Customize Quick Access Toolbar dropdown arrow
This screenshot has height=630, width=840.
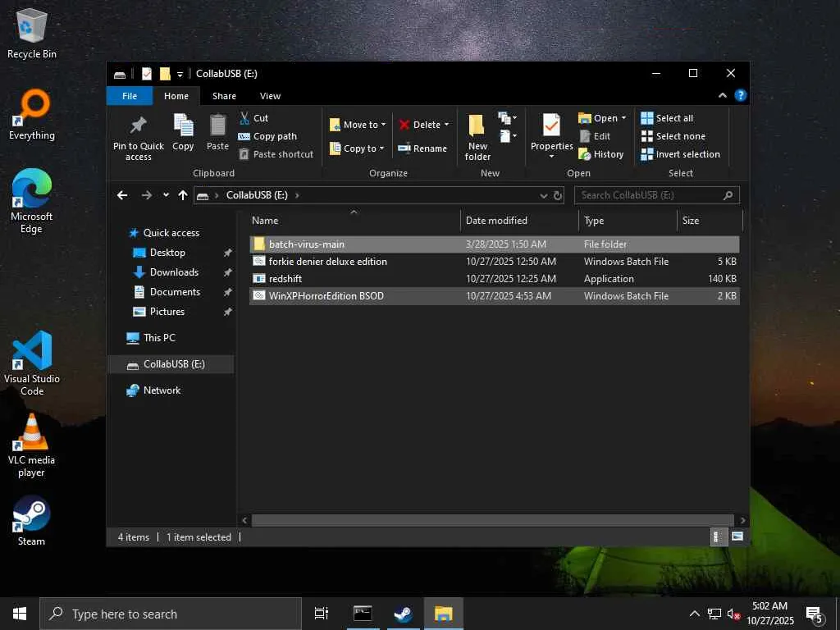180,74
